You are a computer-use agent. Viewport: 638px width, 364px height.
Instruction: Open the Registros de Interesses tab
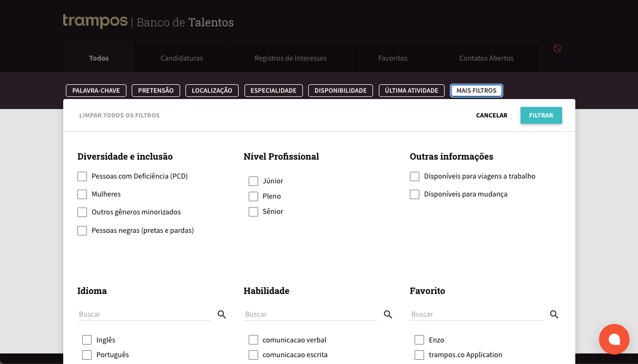point(290,58)
